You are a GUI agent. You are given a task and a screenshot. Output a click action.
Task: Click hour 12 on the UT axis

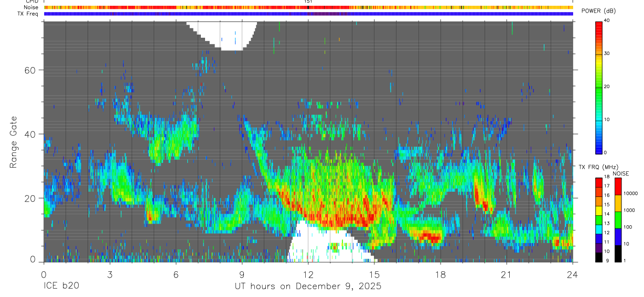click(308, 274)
